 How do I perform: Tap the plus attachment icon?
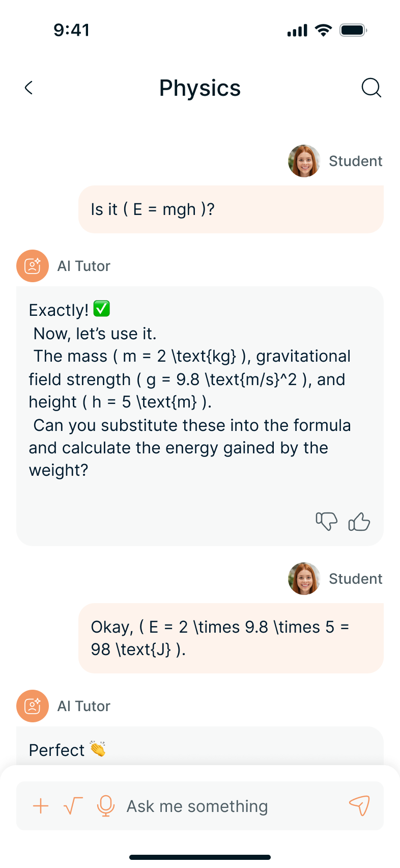pyautogui.click(x=41, y=806)
